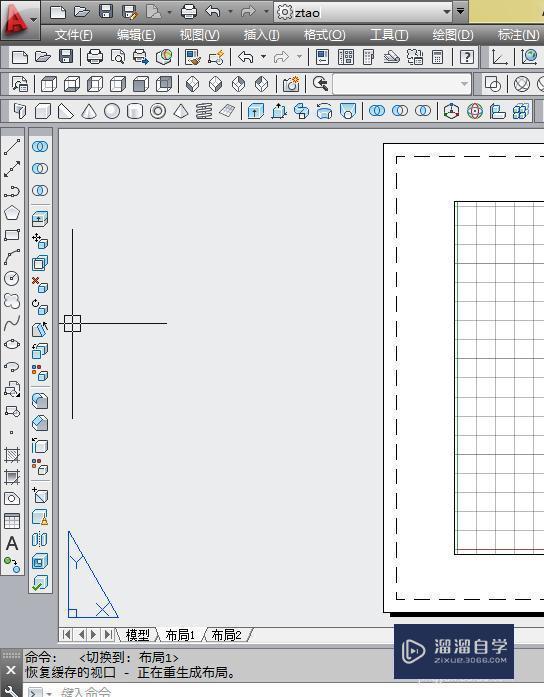Jump to first layout tab arrow
The height and width of the screenshot is (697, 544).
(x=66, y=634)
